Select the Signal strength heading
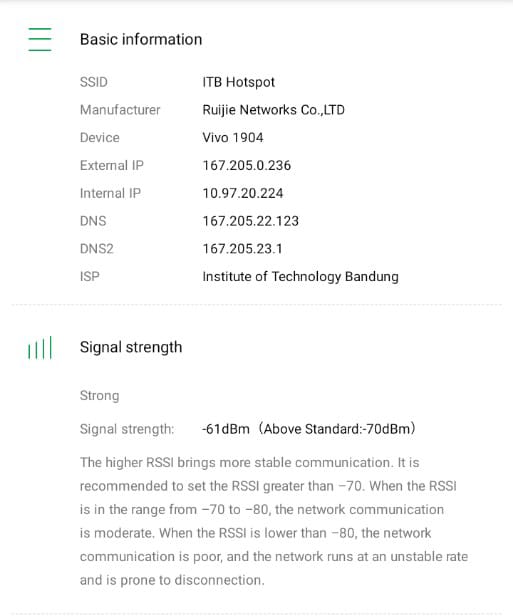This screenshot has height=616, width=513. click(x=131, y=347)
